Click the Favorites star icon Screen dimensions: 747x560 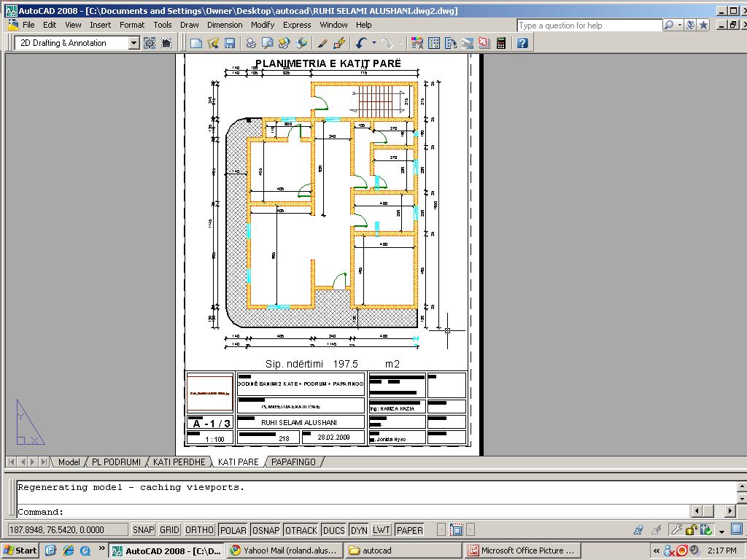tap(703, 25)
